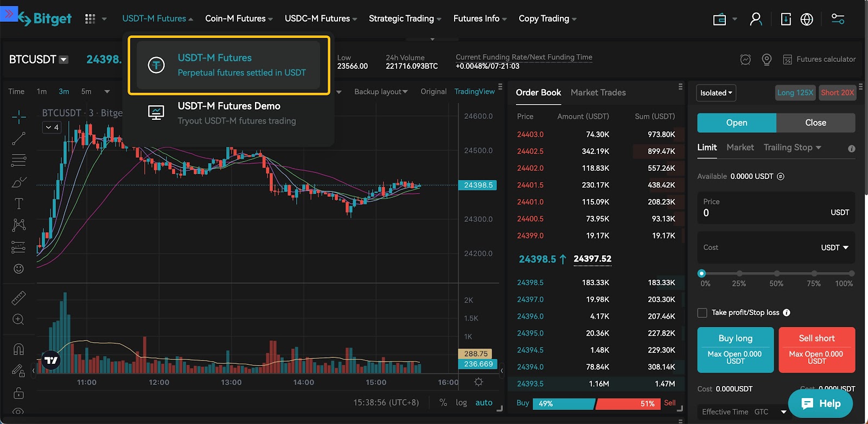Select the Fibonacci retracement lines tool

coord(18,160)
